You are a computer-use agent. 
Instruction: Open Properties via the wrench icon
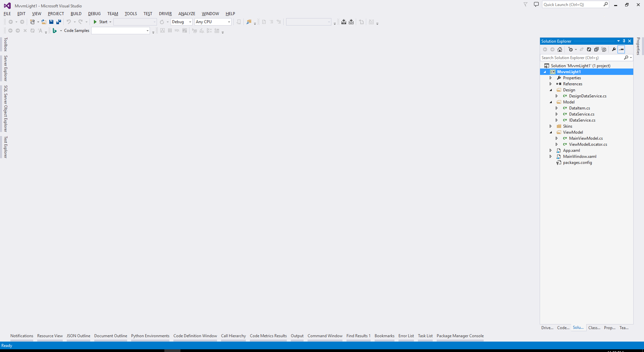(614, 49)
